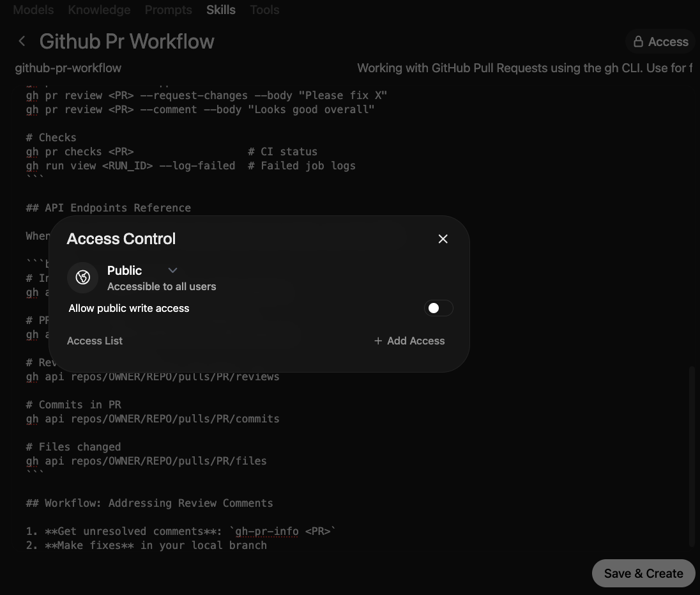The height and width of the screenshot is (595, 700).
Task: Click the globe icon beside Public
Action: 82,277
